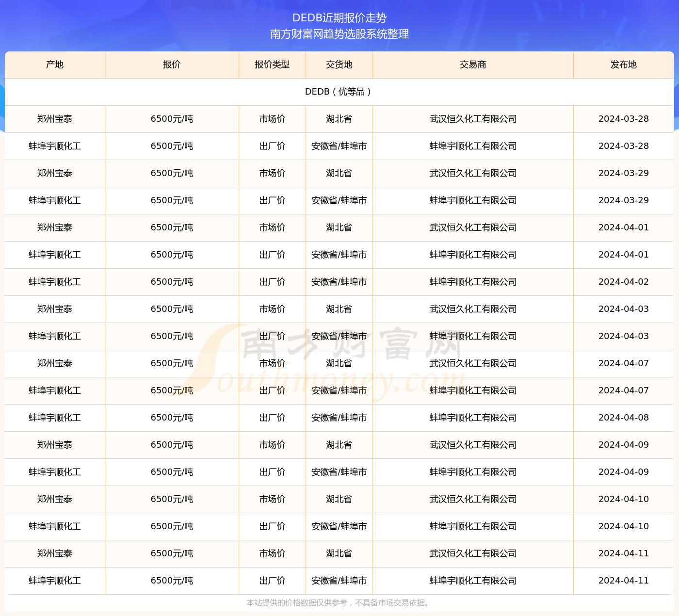Click 蚌埠宇顺化工有限公司 in the 2024-03-29 row
This screenshot has height=616, width=679.
473,200
